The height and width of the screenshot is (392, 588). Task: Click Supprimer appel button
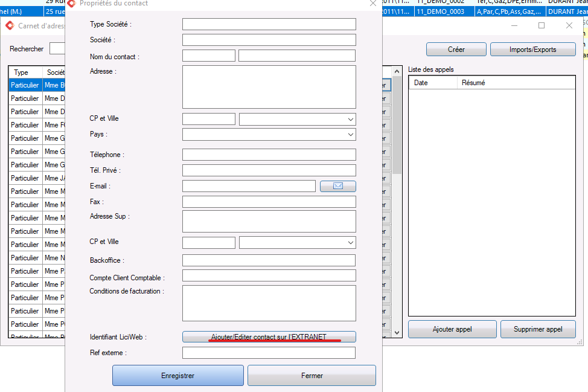(x=538, y=329)
